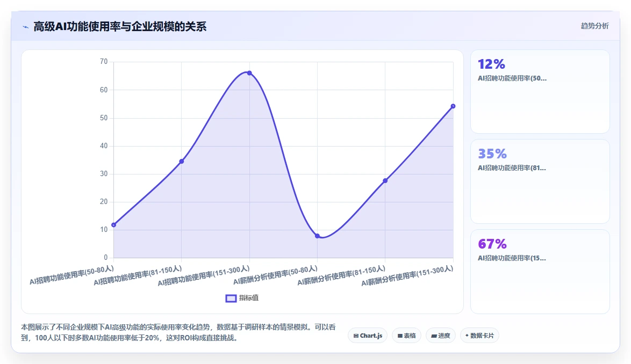Open the 67% stat card

coord(540,272)
